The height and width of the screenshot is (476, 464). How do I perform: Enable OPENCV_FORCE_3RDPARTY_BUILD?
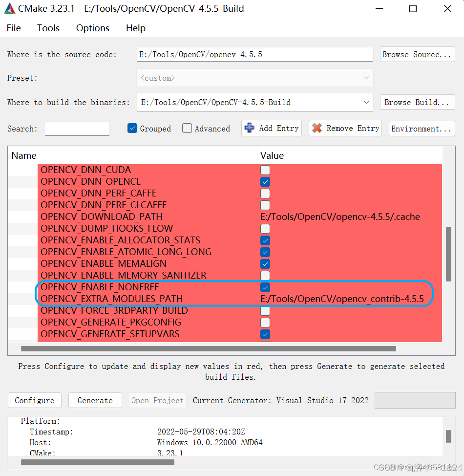[265, 310]
